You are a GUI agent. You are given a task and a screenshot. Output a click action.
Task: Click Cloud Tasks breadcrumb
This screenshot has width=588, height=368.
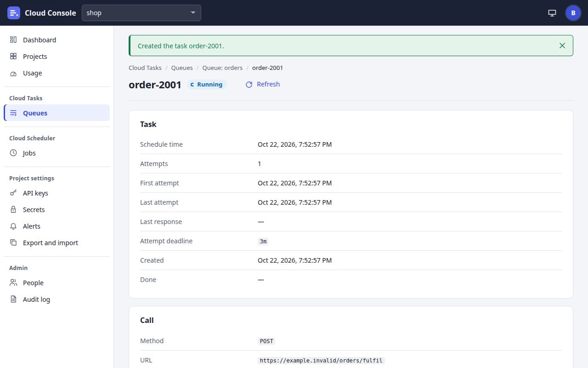[145, 68]
